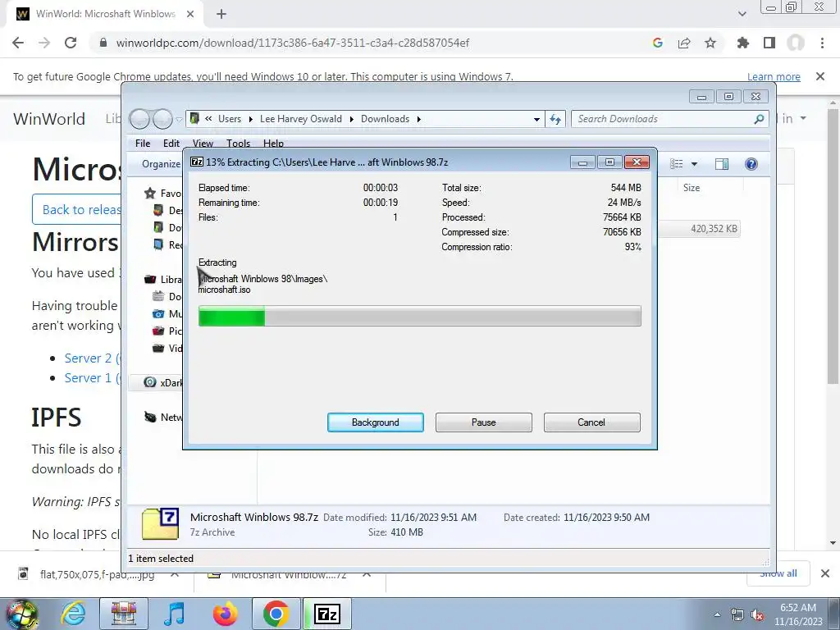Select the Favorites star in navigation pane
Viewport: 840px width, 630px height.
pos(150,194)
